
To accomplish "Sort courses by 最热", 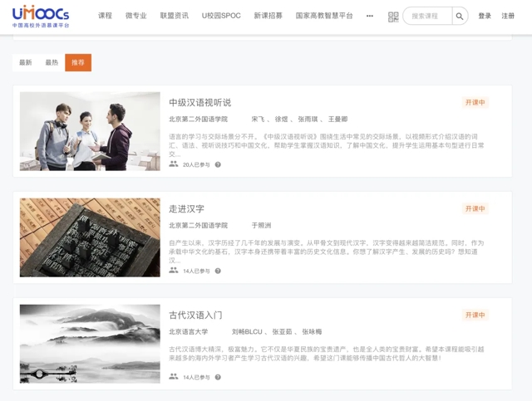I will [52, 62].
